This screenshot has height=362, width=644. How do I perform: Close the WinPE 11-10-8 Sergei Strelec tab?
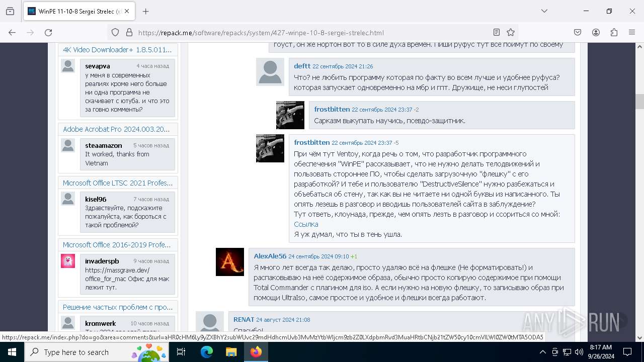click(x=126, y=11)
